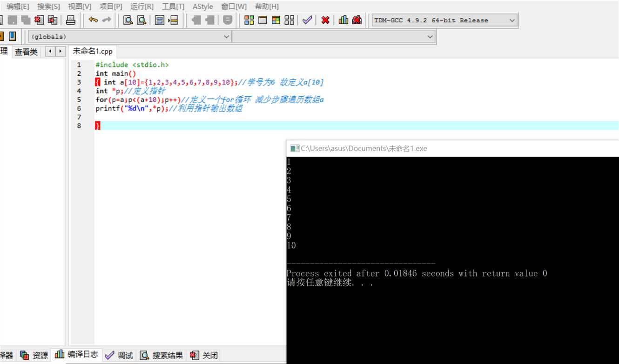Click the output value 10 in console

tap(291, 245)
